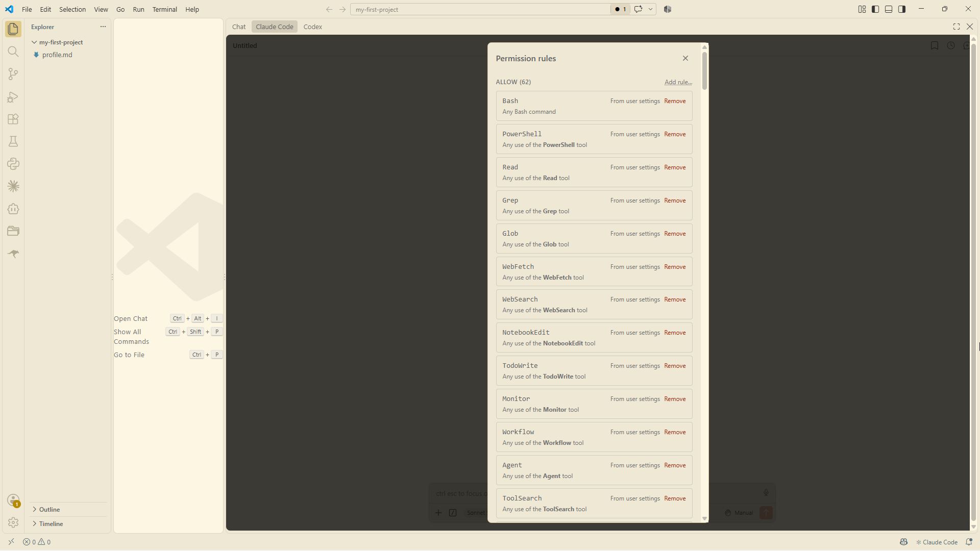The height and width of the screenshot is (551, 980).
Task: Open profile.md in the Explorer
Action: click(57, 55)
